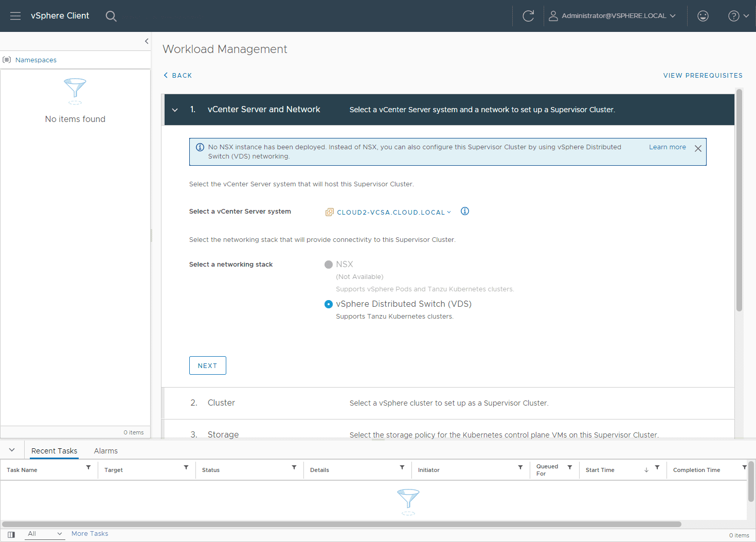Click the NEXT button
Screen dimensions: 756x542
click(x=208, y=365)
